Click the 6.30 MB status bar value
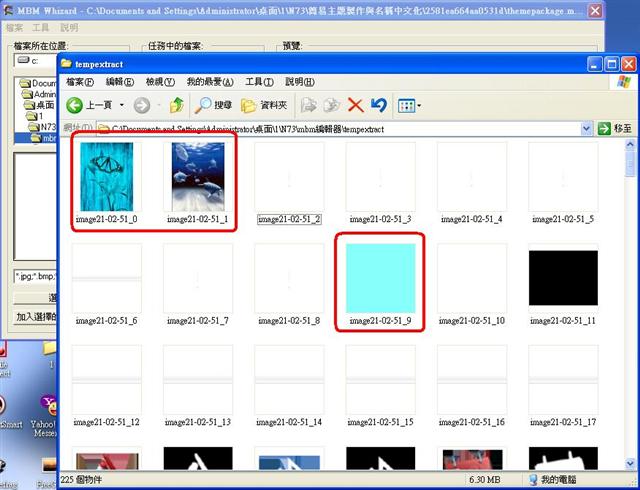The width and height of the screenshot is (640, 490). click(485, 479)
